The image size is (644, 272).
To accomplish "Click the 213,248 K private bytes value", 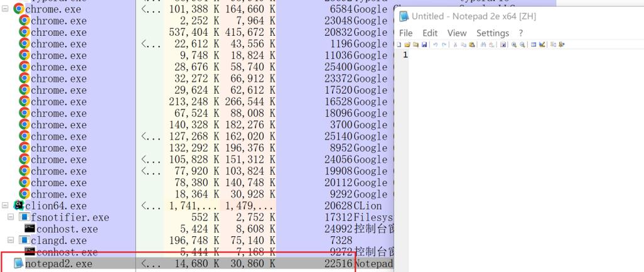I will pyautogui.click(x=194, y=102).
